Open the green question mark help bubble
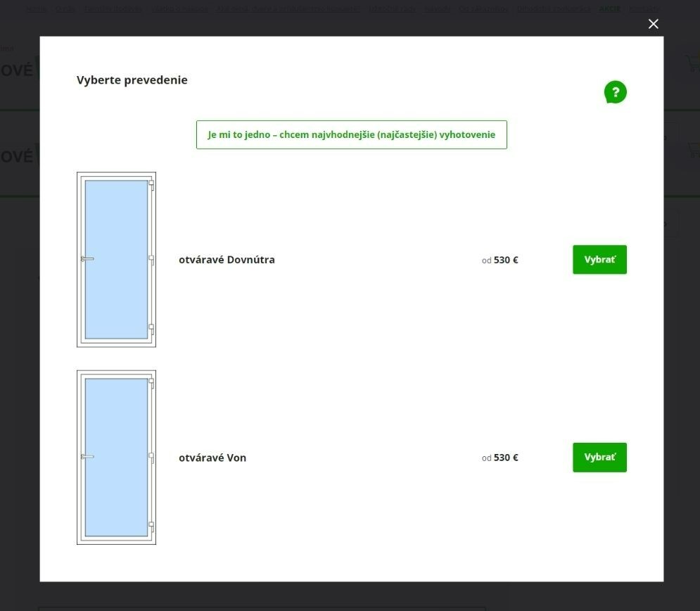Viewport: 700px width, 611px height. (615, 92)
